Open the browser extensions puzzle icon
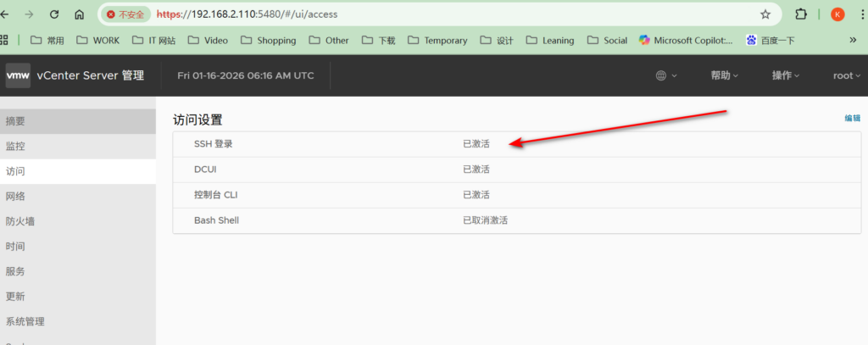The image size is (868, 345). click(x=801, y=14)
